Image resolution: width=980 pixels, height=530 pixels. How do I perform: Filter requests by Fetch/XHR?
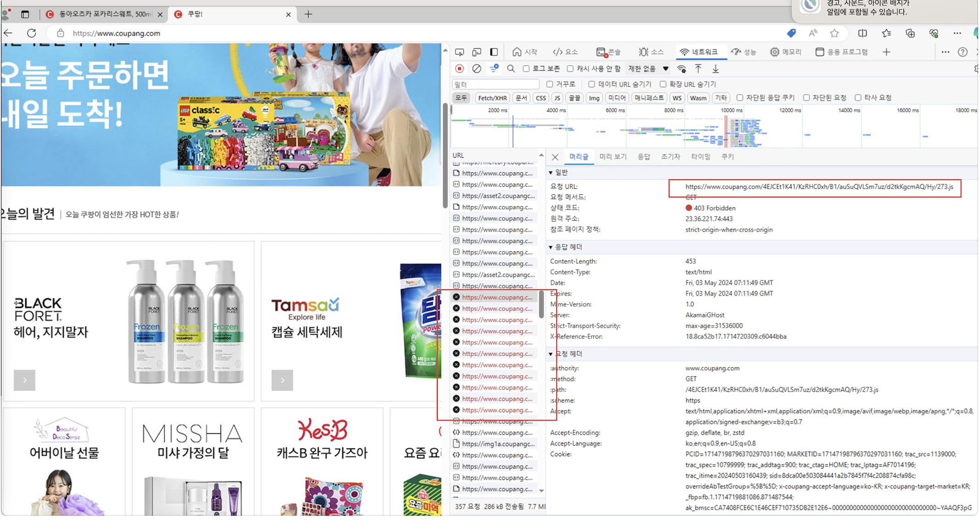(x=492, y=98)
